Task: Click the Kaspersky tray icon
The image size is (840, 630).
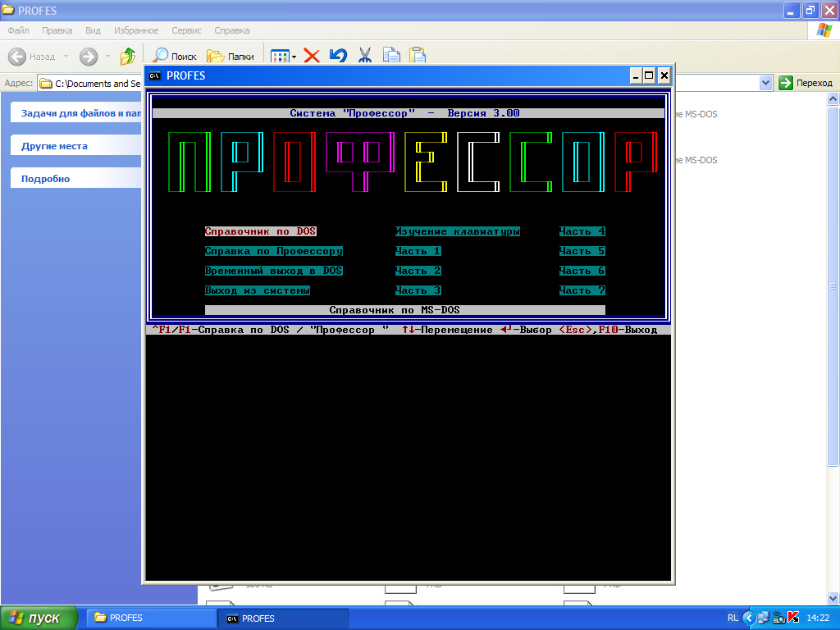Action: 793,618
